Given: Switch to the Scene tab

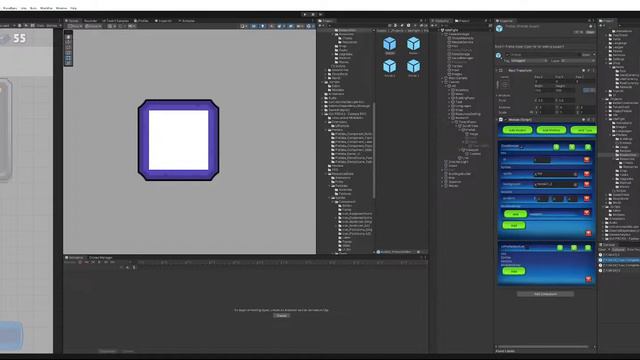Looking at the screenshot, I should (73, 20).
